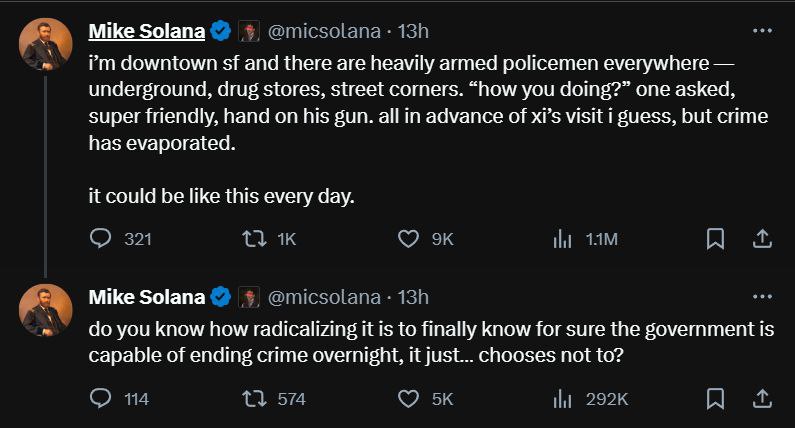Open Mike Solana's profile from first tweet name
The height and width of the screenshot is (428, 795).
click(146, 32)
